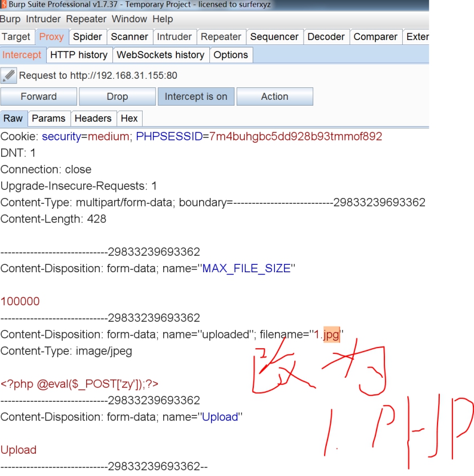Switch to the Headers view tab
This screenshot has width=474, height=476.
(93, 118)
